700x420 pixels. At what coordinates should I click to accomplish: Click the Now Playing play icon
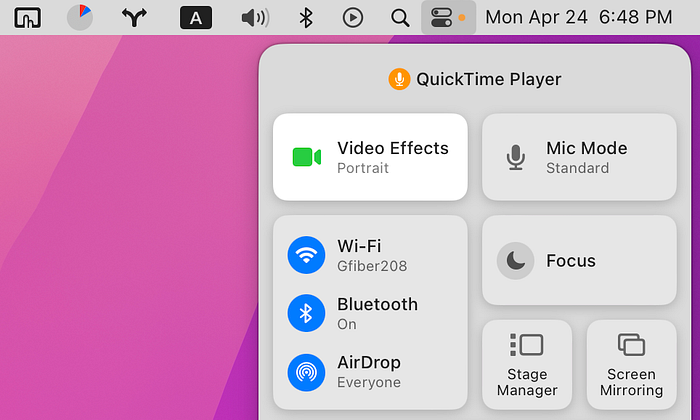point(353,18)
